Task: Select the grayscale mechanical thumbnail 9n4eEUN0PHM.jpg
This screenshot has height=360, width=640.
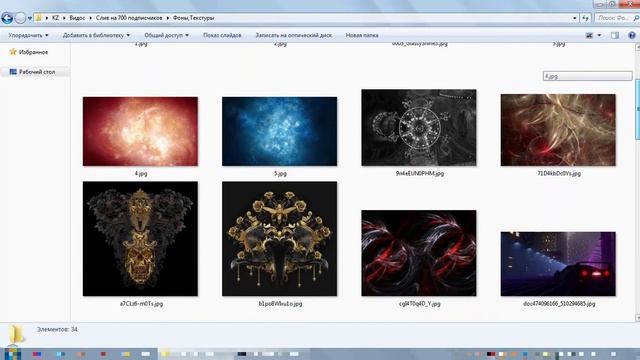Action: [x=419, y=128]
